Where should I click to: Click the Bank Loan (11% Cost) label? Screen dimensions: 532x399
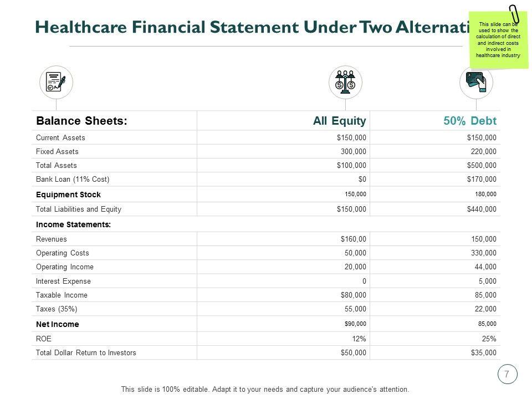pos(73,180)
